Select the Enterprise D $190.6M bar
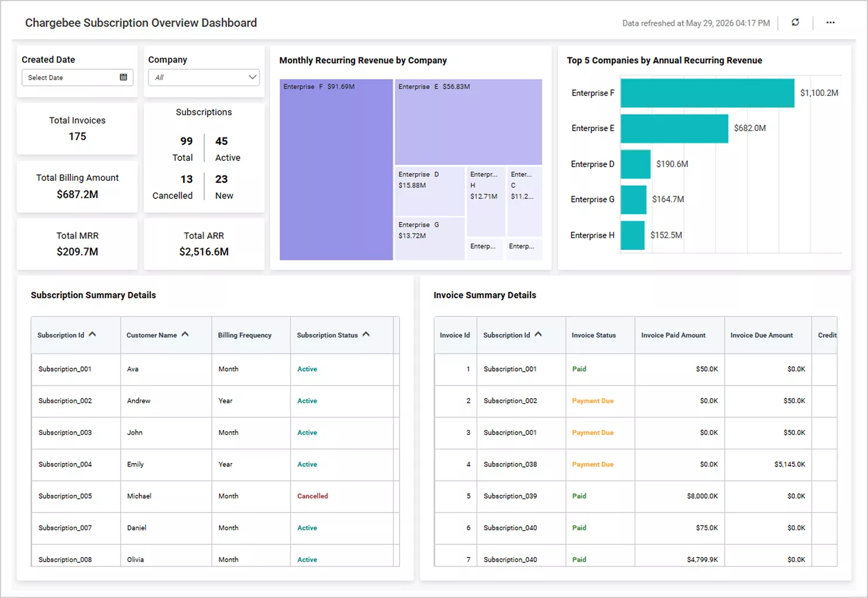 635,164
